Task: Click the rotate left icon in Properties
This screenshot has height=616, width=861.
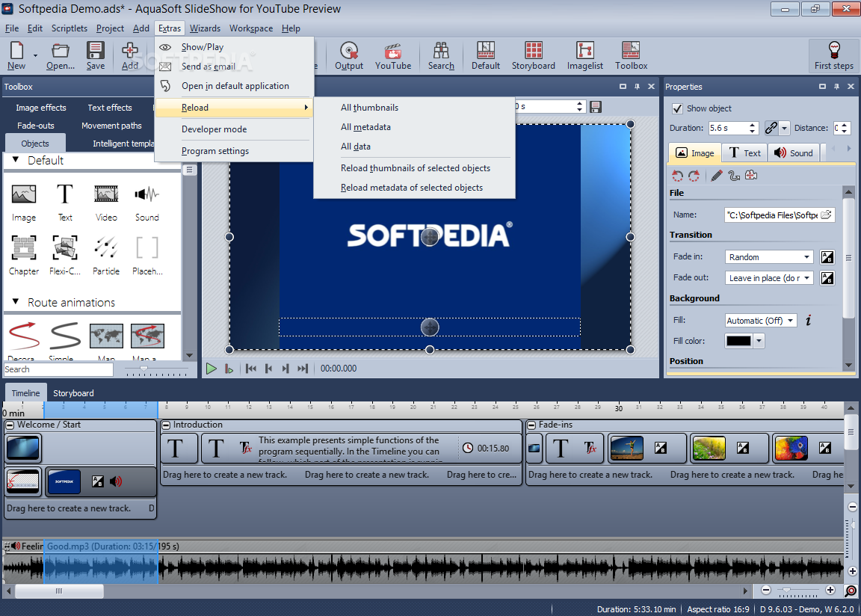Action: pos(678,176)
